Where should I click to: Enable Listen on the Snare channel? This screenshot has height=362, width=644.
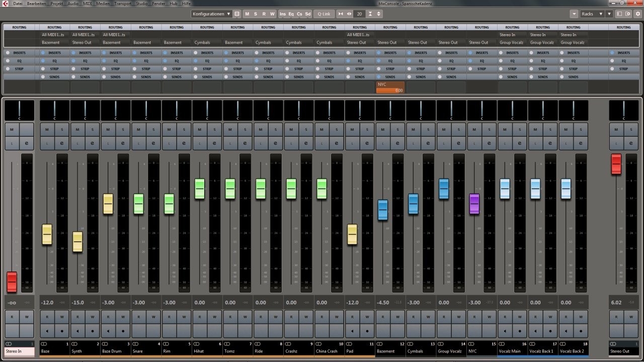[x=138, y=144]
